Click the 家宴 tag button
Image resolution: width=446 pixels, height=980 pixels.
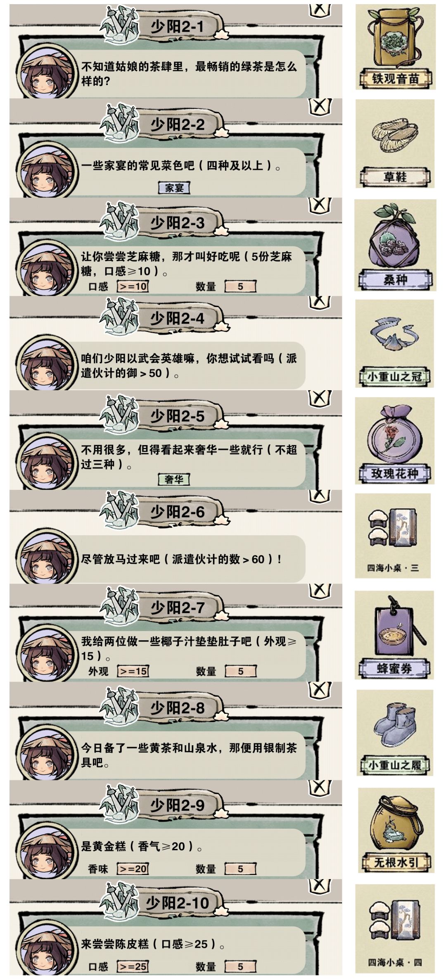174,188
